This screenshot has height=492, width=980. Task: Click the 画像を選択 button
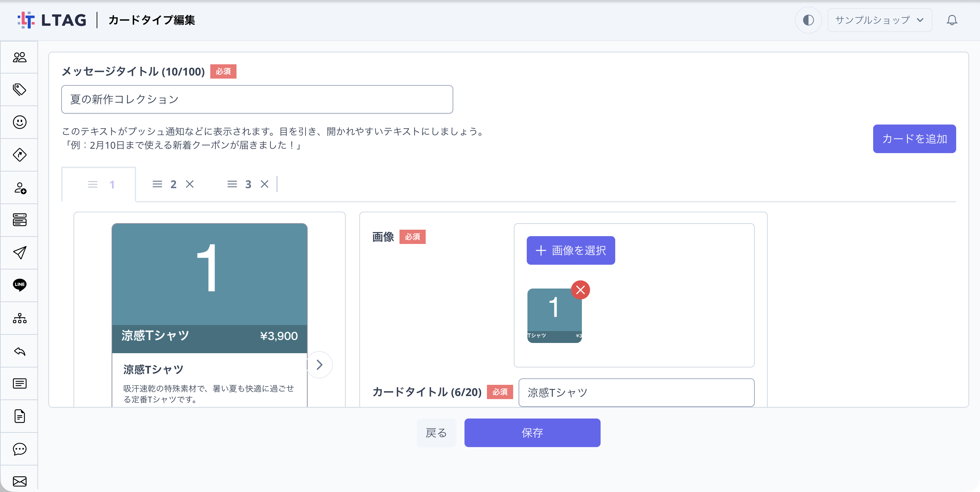[x=570, y=250]
